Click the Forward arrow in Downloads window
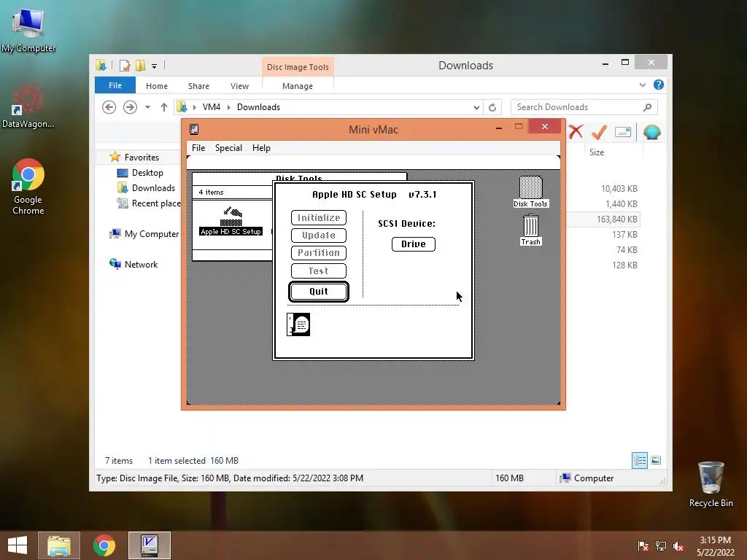Image resolution: width=747 pixels, height=560 pixels. [x=130, y=107]
